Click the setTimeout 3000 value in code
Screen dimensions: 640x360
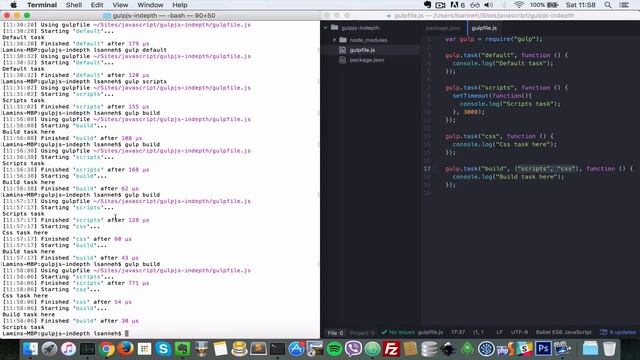click(x=470, y=112)
